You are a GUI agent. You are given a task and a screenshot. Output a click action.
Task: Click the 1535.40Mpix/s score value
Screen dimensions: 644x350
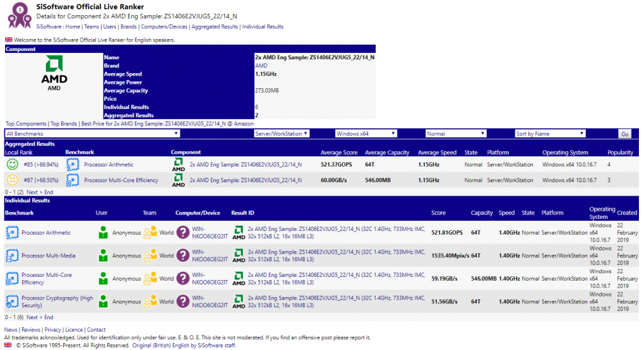[x=450, y=255]
